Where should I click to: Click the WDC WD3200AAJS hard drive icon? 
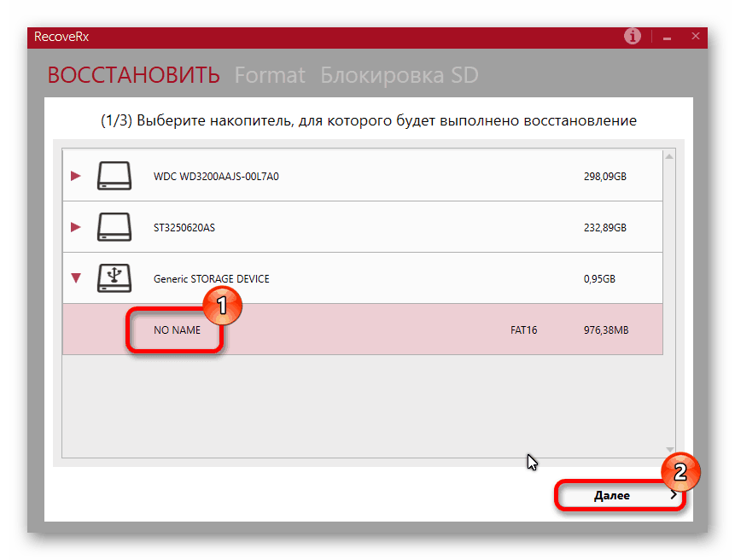tap(114, 176)
